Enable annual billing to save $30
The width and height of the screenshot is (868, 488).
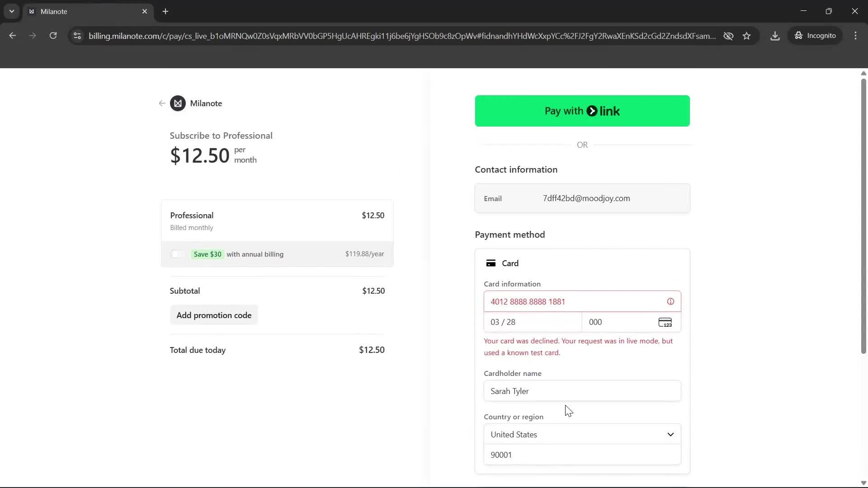click(177, 254)
